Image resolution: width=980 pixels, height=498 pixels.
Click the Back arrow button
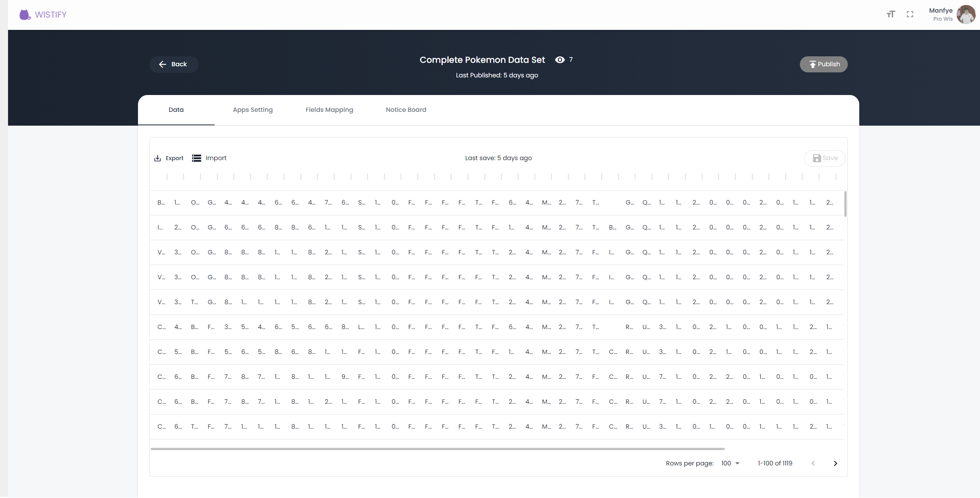pos(174,64)
